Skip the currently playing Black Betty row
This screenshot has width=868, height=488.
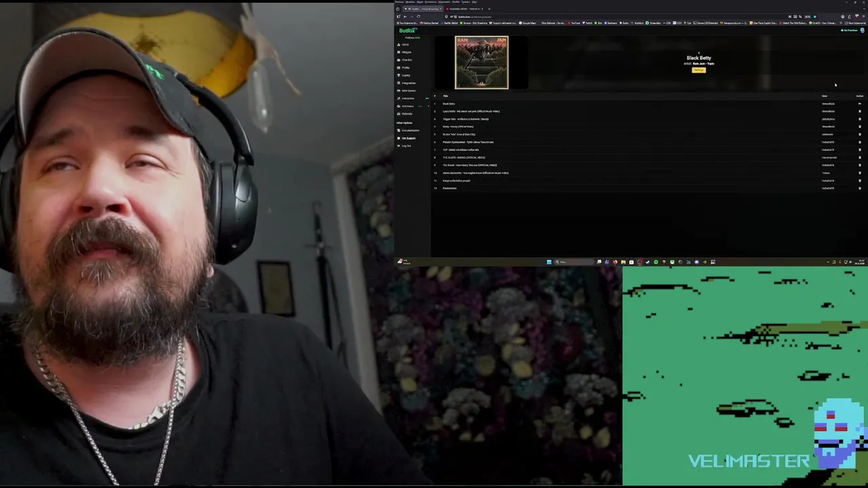860,104
